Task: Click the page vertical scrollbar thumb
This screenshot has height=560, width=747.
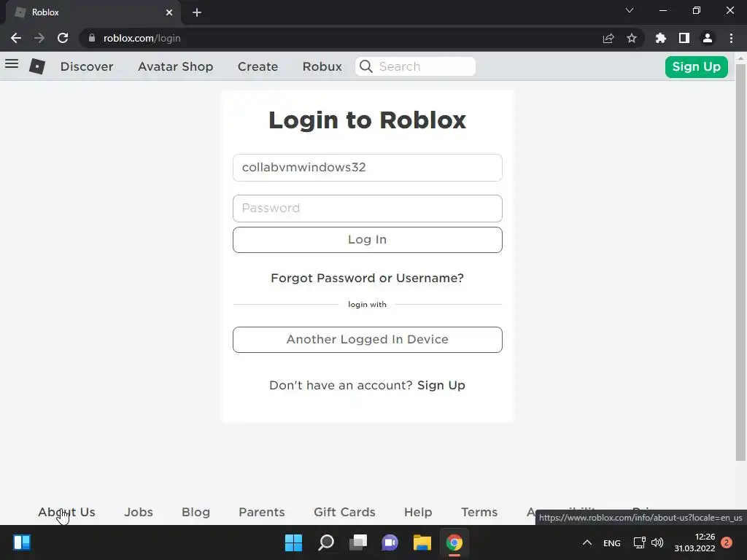Action: pos(740,262)
